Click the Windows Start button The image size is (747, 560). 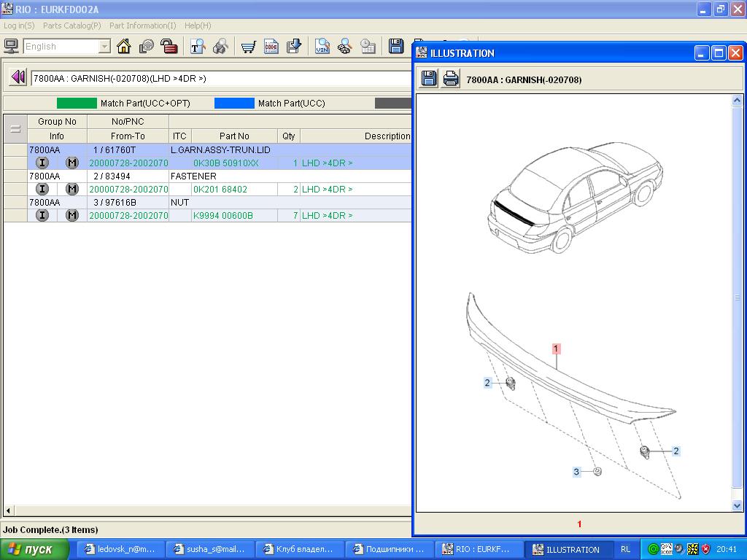click(34, 549)
